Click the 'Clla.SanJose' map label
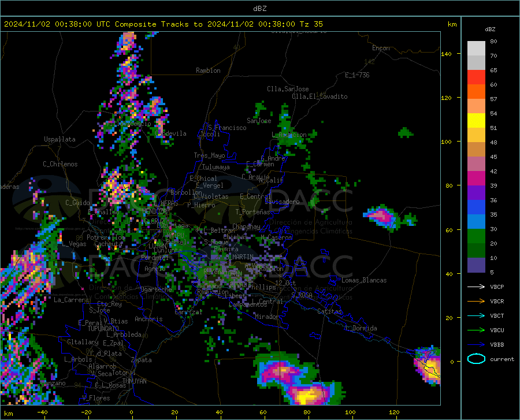This screenshot has height=420, width=520. coord(288,89)
